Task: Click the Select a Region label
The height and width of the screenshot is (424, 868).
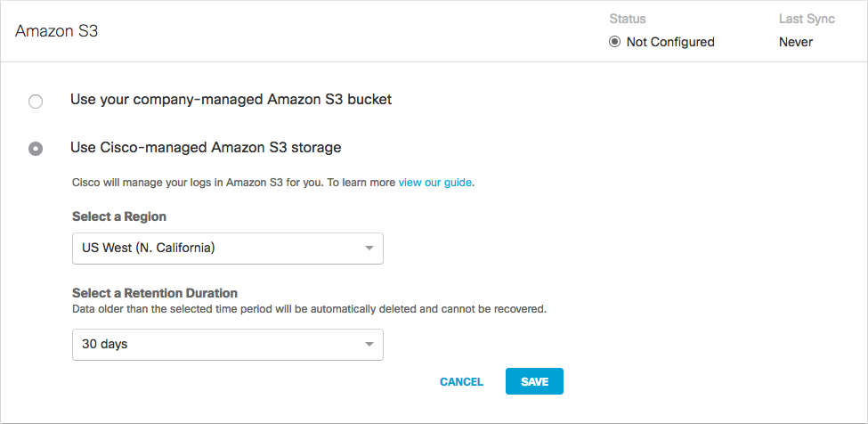Action: pos(119,216)
